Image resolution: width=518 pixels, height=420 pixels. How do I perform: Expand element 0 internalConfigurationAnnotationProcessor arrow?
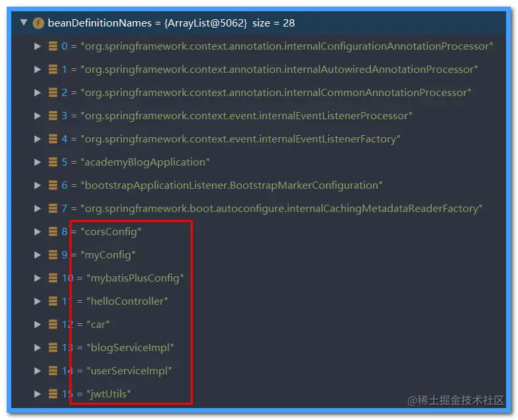point(38,46)
